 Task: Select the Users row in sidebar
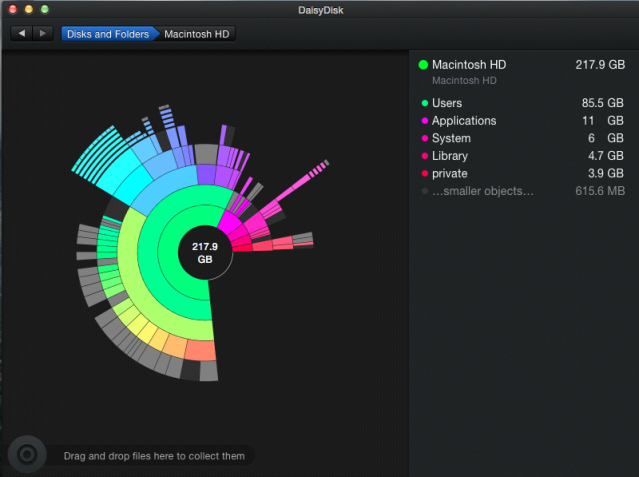(522, 103)
